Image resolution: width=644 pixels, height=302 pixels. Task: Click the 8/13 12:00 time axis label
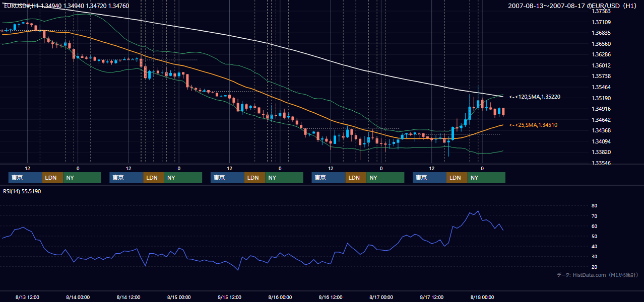(x=27, y=297)
